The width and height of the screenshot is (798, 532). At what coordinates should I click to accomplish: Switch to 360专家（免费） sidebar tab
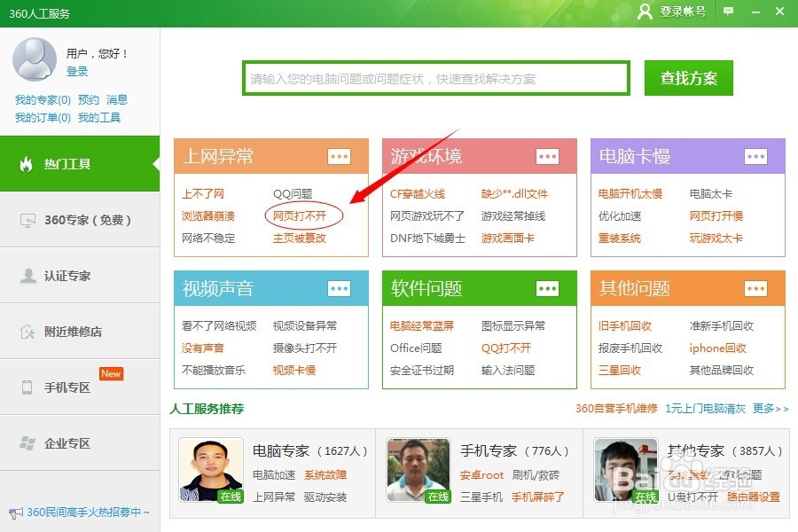pos(80,220)
